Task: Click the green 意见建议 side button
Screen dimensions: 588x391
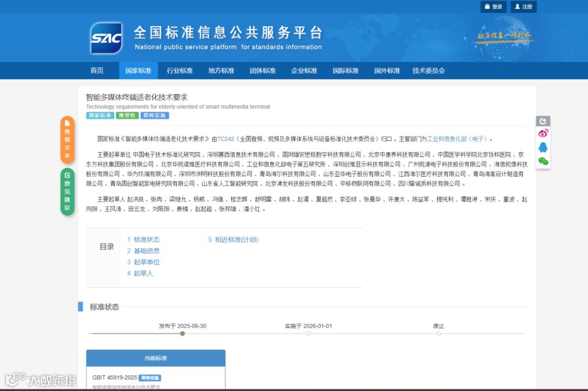Action: [x=68, y=192]
